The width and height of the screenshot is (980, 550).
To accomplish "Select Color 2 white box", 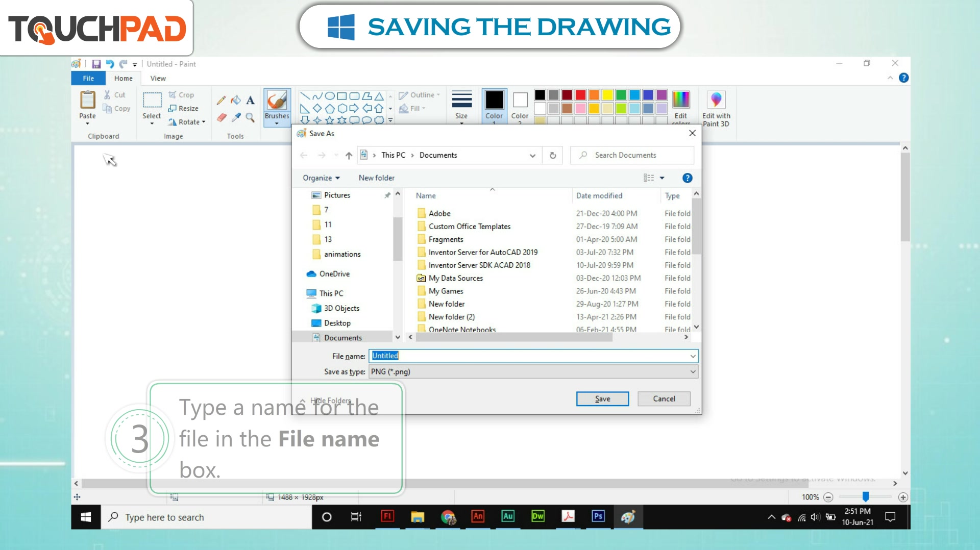I will (x=520, y=106).
